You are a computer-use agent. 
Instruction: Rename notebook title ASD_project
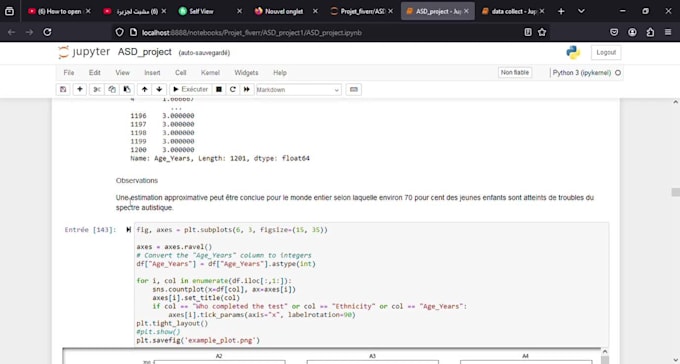(144, 52)
